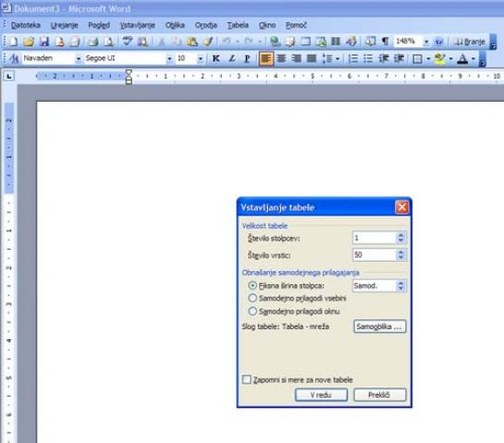Open the Pogled menu
Screen dimensions: 504x443
click(x=99, y=25)
